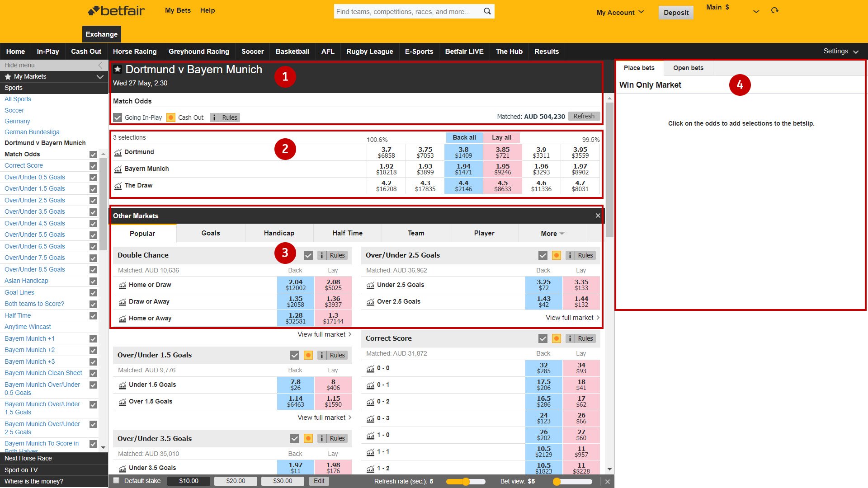Uncheck the Going In-Play checkbox
The width and height of the screenshot is (868, 488).
pos(117,117)
